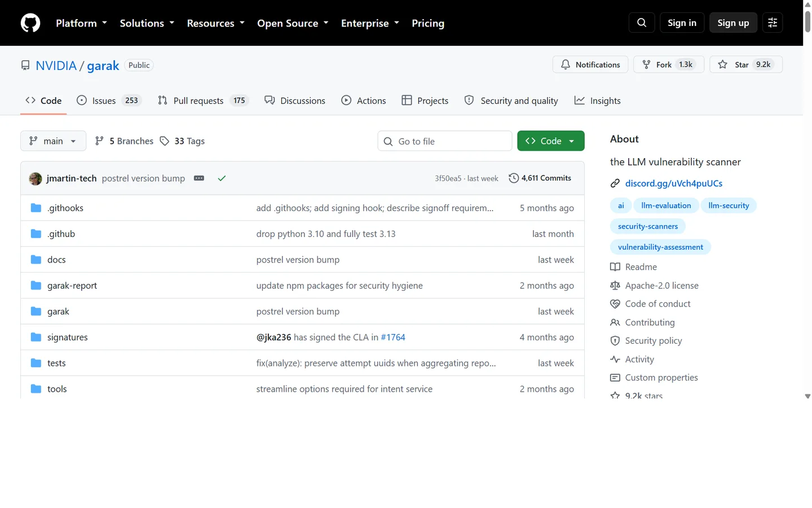
Task: Click the link icon beside discord.gg URL
Action: [x=615, y=183]
